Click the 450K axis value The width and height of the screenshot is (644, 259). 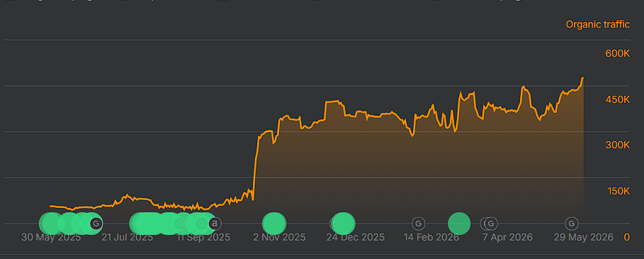618,99
